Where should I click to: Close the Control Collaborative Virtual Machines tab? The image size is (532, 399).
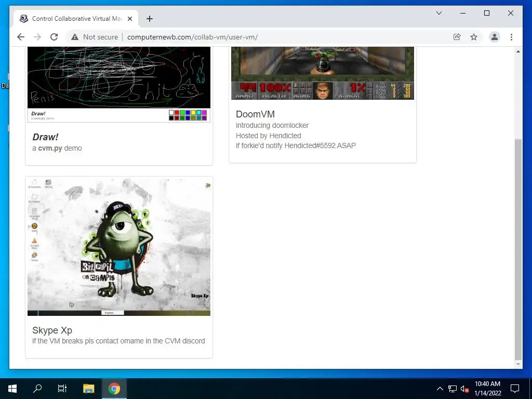pyautogui.click(x=129, y=19)
